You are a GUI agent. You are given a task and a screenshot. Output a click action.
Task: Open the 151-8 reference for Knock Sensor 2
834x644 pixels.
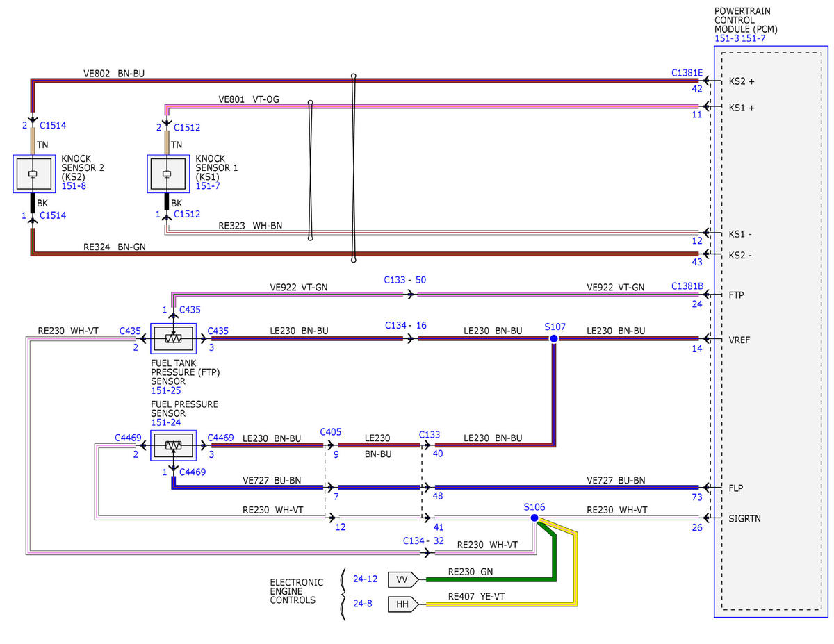[73, 186]
